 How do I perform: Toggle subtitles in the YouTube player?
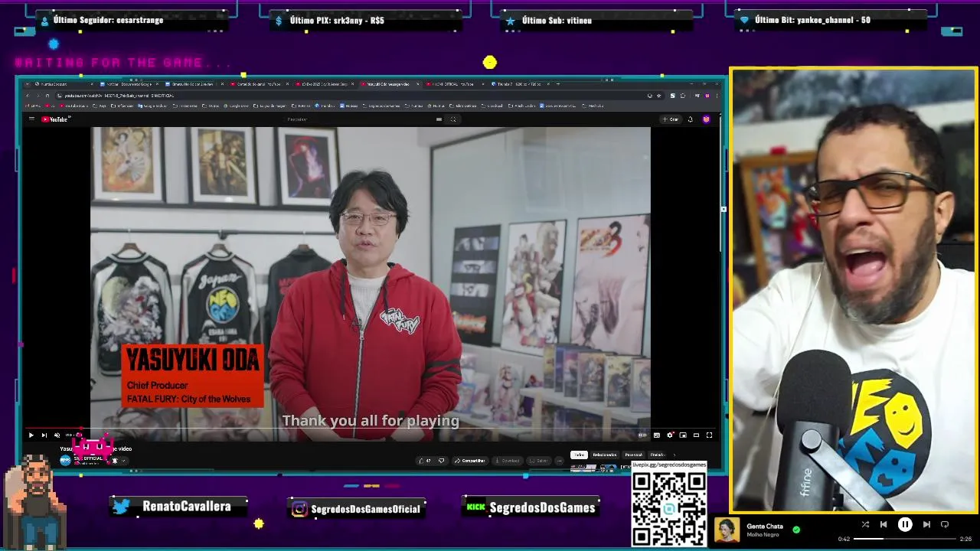656,435
